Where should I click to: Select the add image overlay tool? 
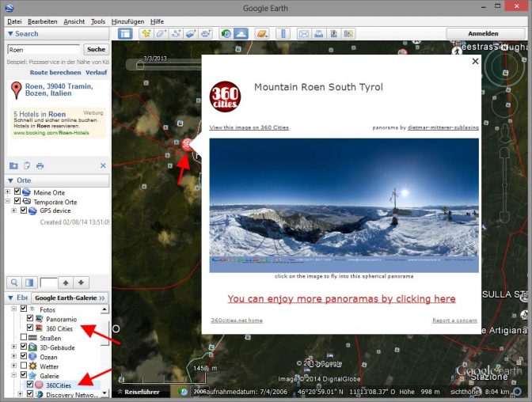[191, 33]
